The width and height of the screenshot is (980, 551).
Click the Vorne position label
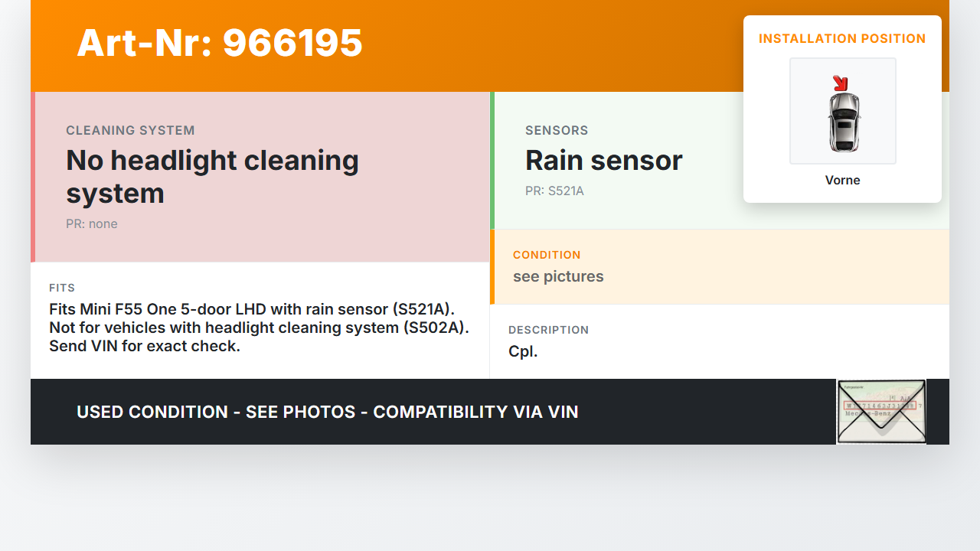point(842,180)
